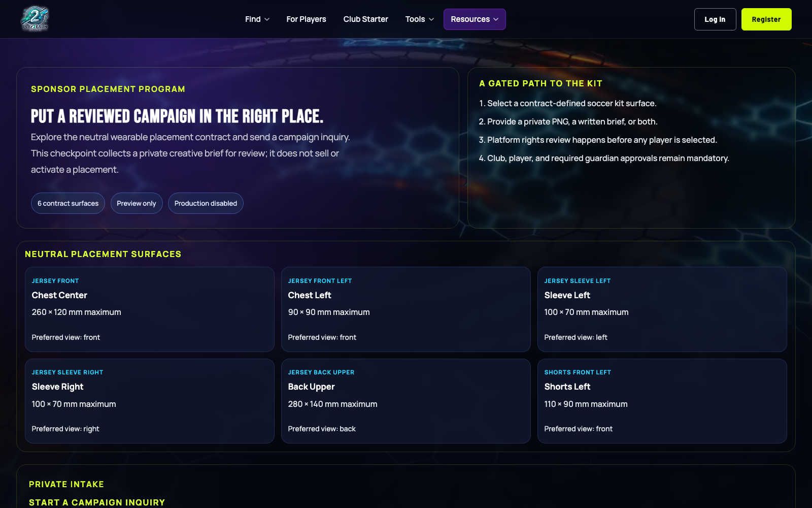The height and width of the screenshot is (508, 812).
Task: Click the Neutral Placement Surfaces heading
Action: coord(103,254)
